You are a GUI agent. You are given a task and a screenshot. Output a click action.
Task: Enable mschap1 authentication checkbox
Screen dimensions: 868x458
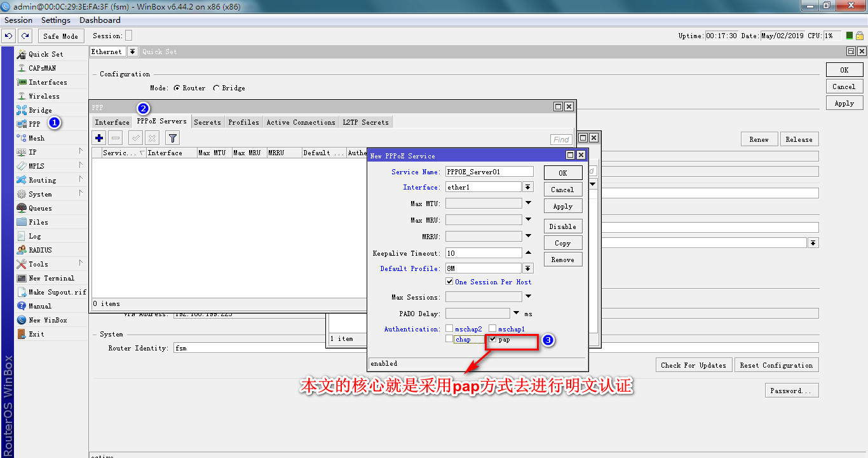point(492,329)
